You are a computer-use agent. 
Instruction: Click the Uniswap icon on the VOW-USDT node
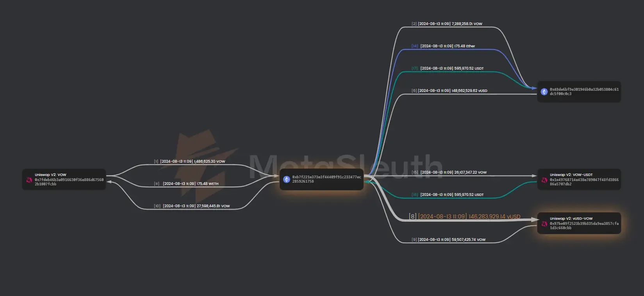544,180
